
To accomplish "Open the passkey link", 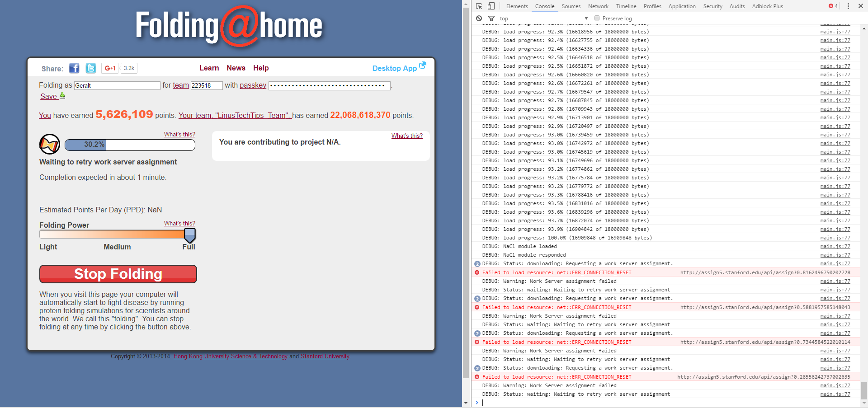I will (x=253, y=85).
